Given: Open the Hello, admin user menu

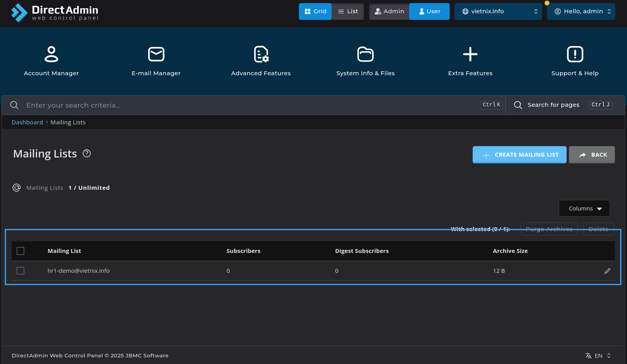Looking at the screenshot, I should [581, 11].
